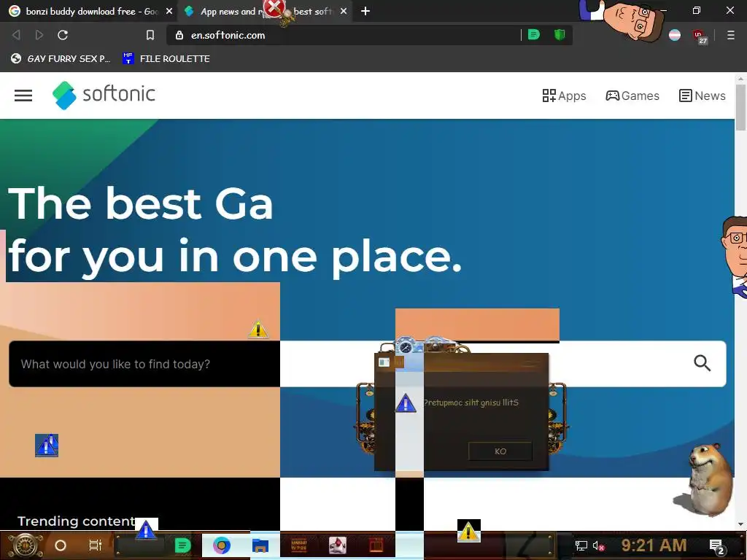Open the Apps section
Viewport: 747px width, 560px height.
(564, 96)
